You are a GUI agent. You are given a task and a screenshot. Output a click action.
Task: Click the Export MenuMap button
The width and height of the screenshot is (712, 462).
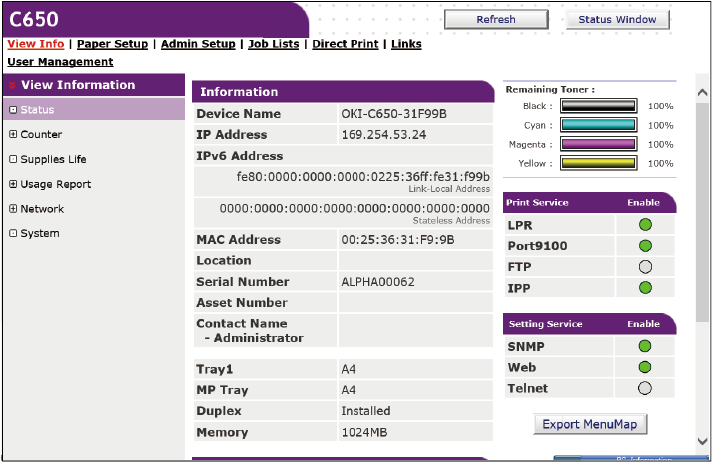(x=590, y=424)
